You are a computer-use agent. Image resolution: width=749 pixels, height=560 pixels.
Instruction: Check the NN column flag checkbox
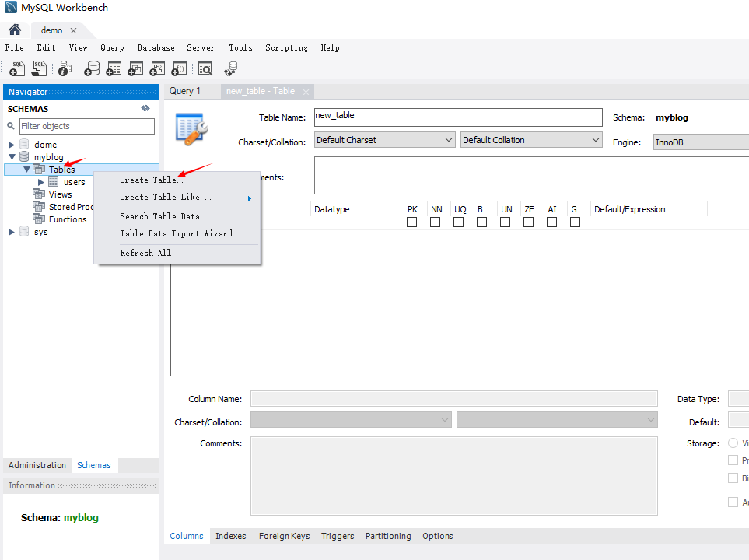coord(435,222)
